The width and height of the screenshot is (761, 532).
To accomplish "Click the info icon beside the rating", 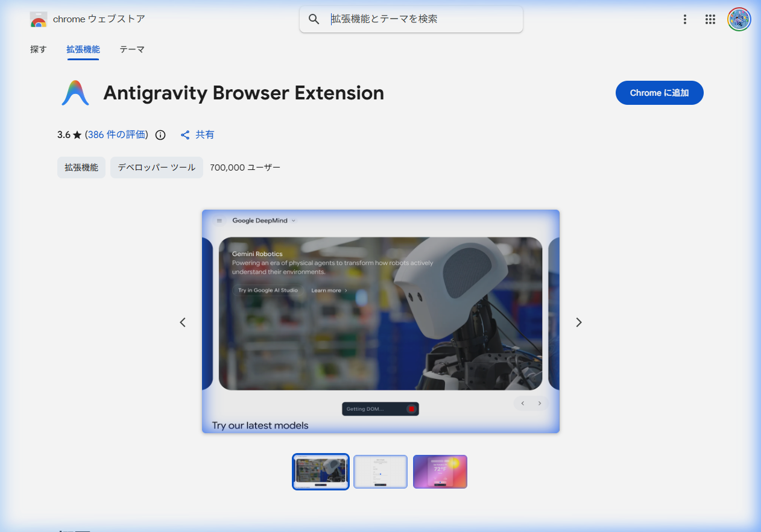I will (160, 134).
